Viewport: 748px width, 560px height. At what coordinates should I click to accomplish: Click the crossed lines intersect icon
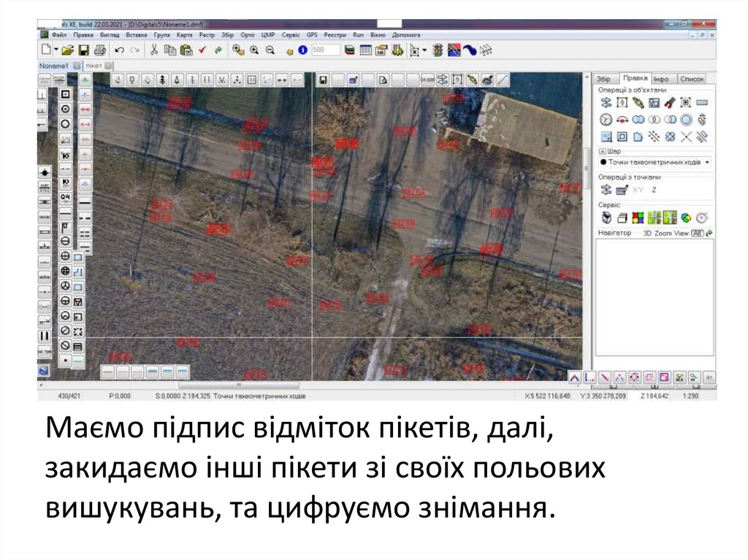tap(686, 137)
